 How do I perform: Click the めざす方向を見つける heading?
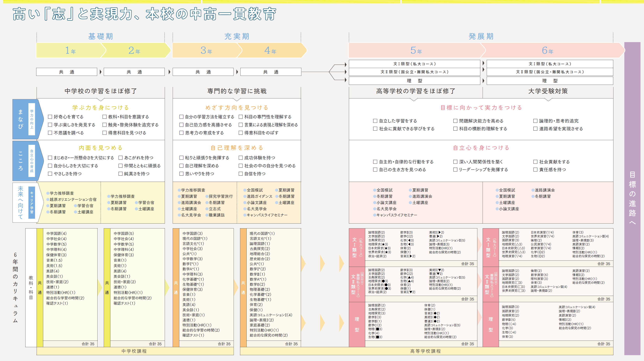[237, 108]
